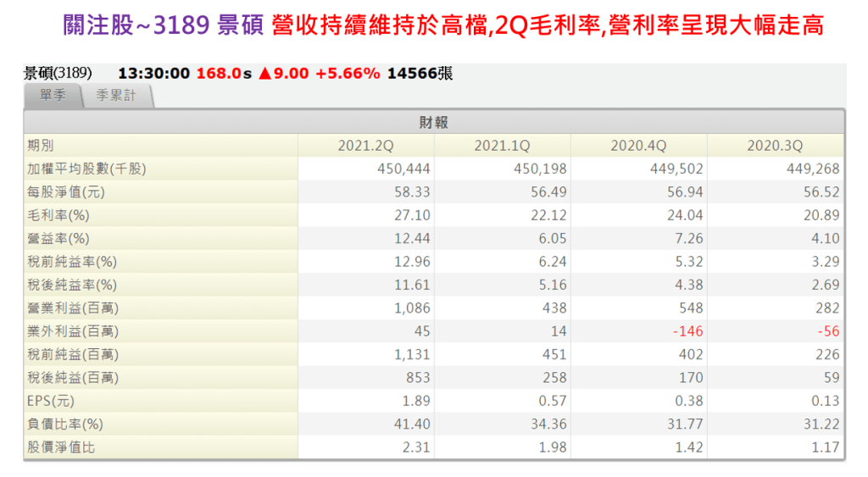This screenshot has height=477, width=868.
Task: Select the 期別 header label
Action: 41,146
